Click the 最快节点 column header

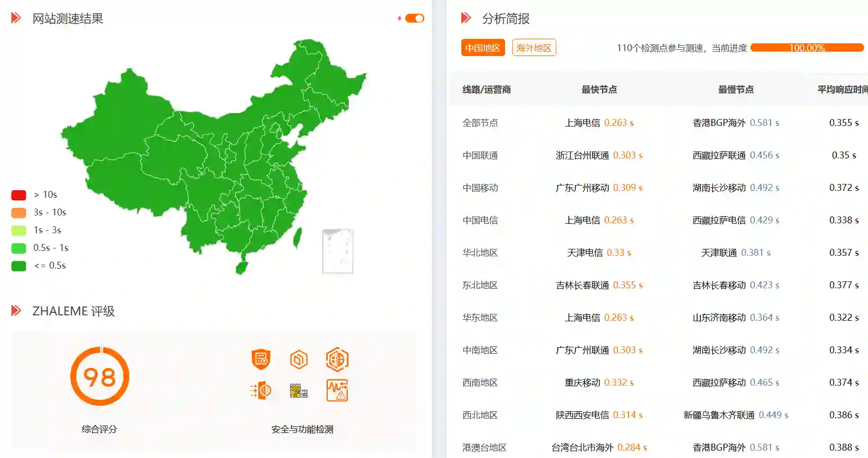pos(599,90)
